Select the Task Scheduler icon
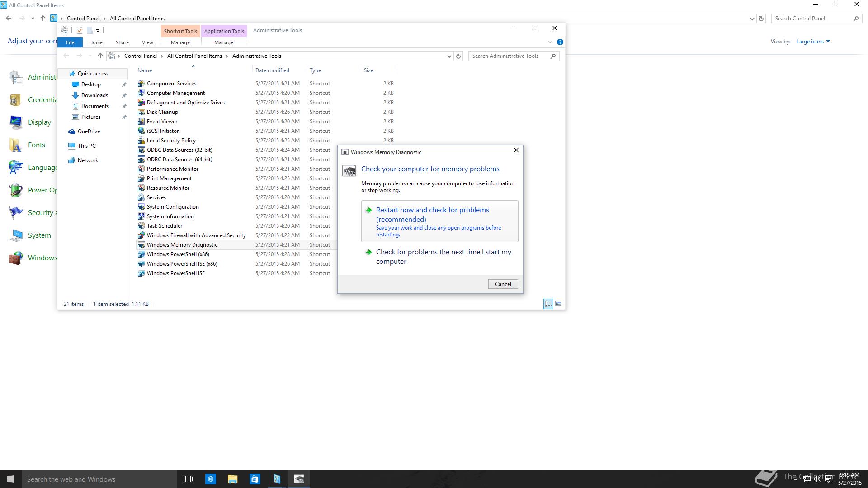 [x=141, y=226]
